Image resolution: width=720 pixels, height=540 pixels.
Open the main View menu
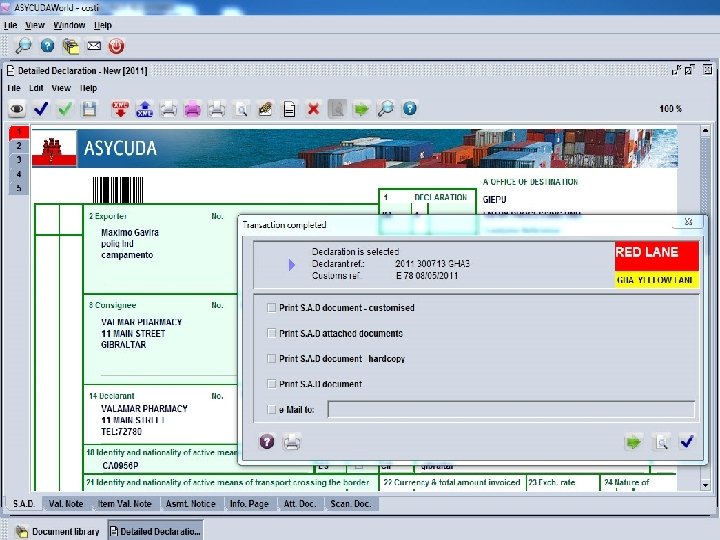tap(35, 25)
